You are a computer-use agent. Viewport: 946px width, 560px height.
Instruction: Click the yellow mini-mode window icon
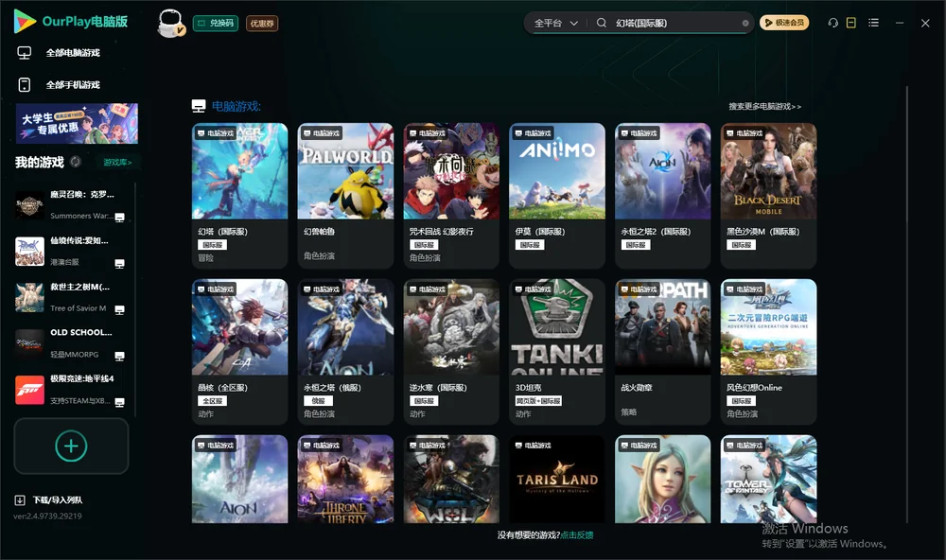pyautogui.click(x=851, y=23)
